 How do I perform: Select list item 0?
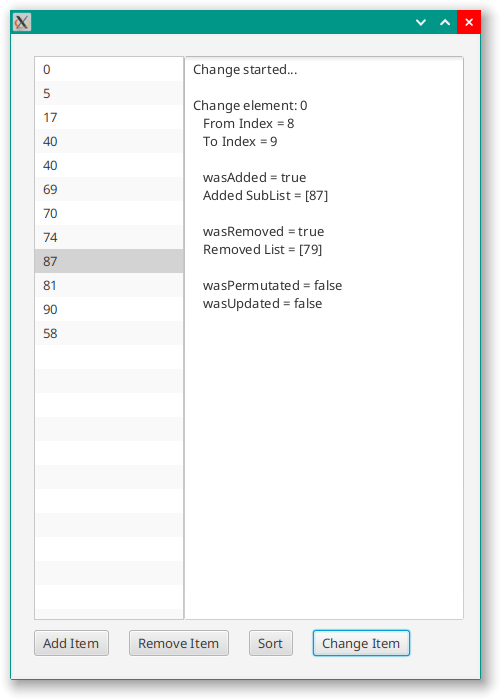click(109, 69)
